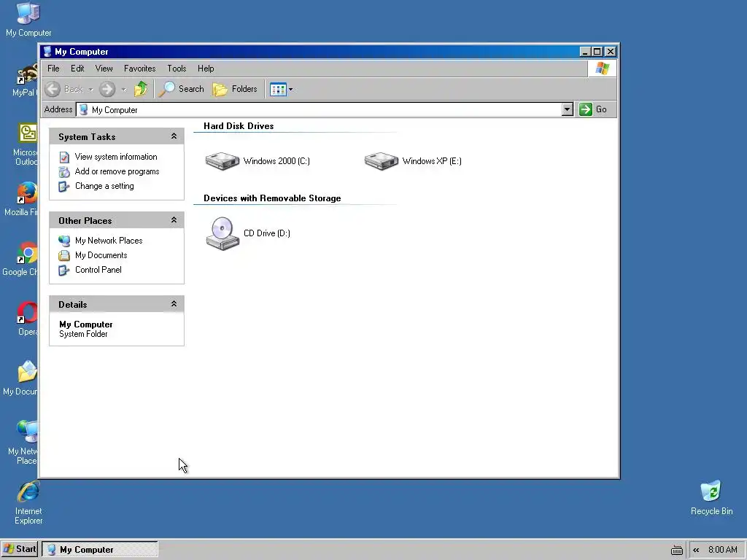
Task: Go up one folder level
Action: [x=141, y=89]
